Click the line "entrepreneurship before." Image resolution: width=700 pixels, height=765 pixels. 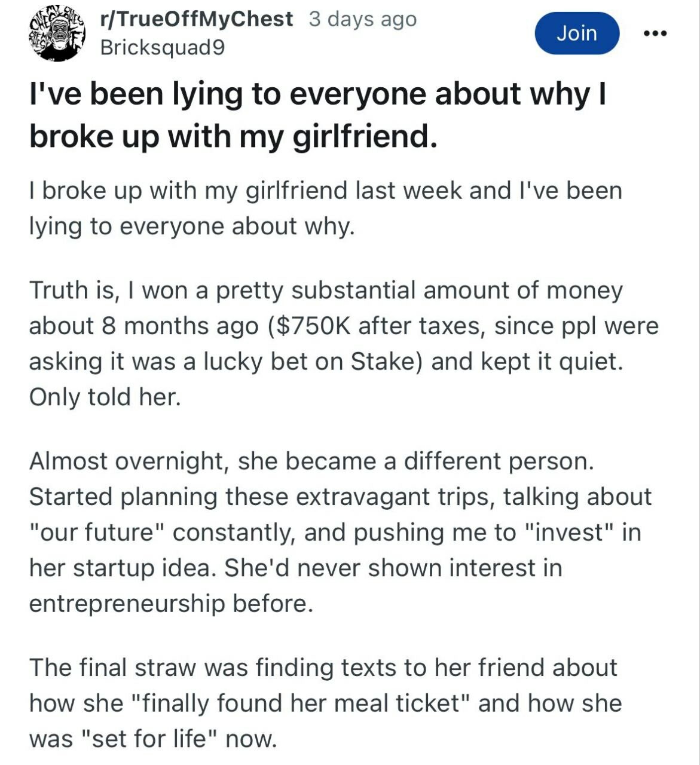171,604
